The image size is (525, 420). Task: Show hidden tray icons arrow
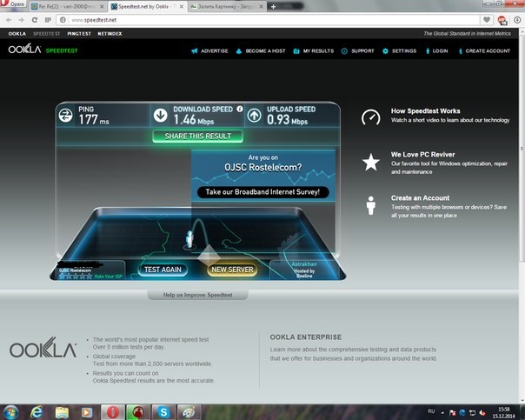(442, 413)
